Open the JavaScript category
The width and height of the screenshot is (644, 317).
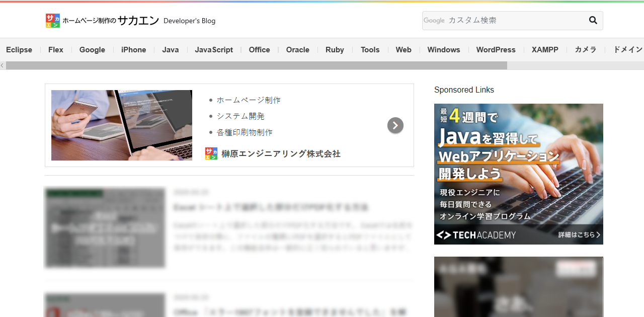(x=214, y=50)
